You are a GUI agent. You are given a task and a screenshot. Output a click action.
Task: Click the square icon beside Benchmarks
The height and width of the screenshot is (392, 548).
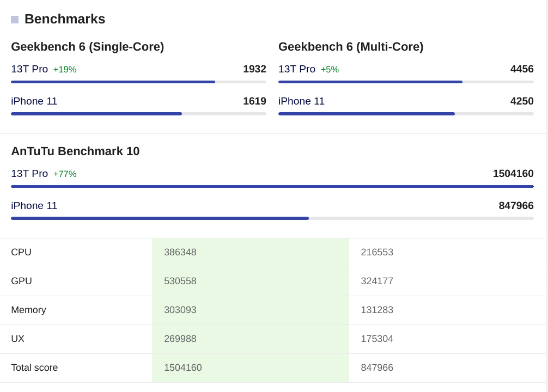(x=15, y=20)
